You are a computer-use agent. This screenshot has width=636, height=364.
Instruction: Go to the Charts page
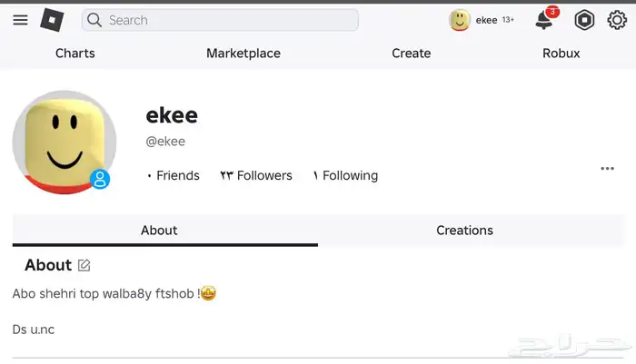click(x=75, y=54)
